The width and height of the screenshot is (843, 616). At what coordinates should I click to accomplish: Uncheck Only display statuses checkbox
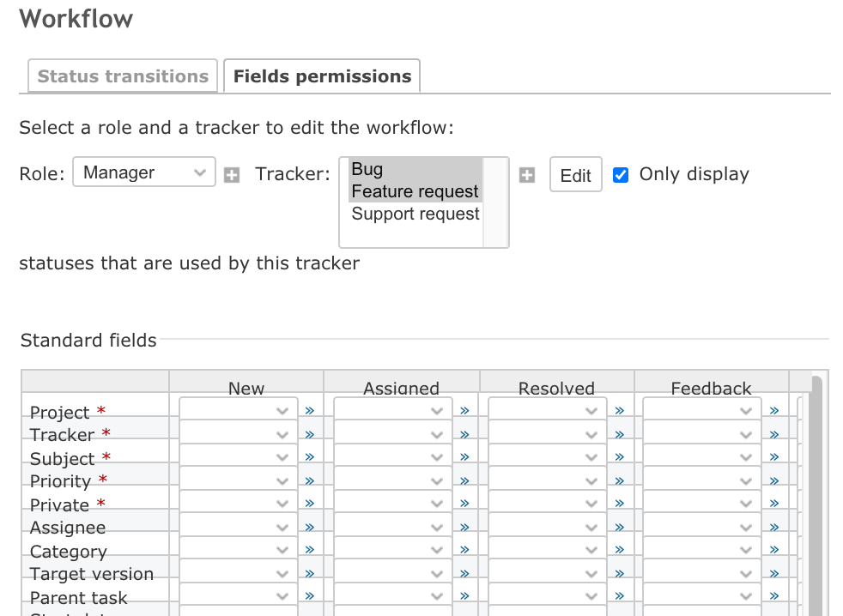[x=621, y=175]
